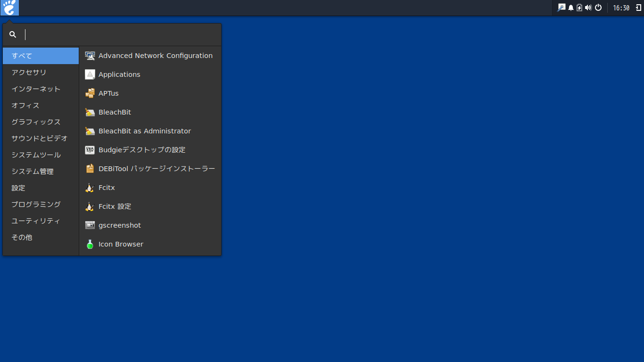
Task: Click the Budgieデスクトップの設定 icon
Action: click(x=90, y=150)
